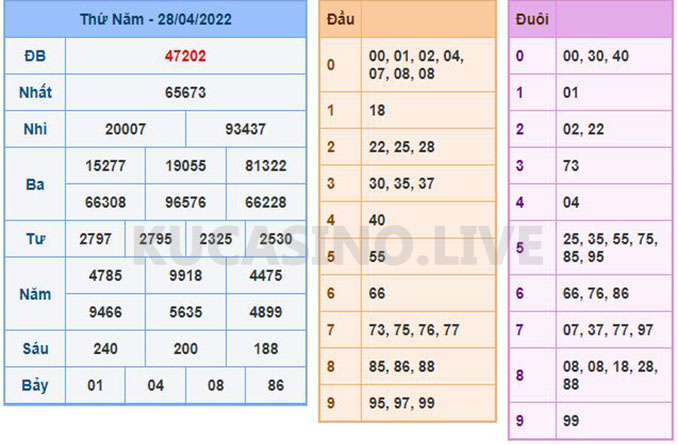Select the ĐB row label
Viewport: 678px width, 445px height.
tap(35, 56)
